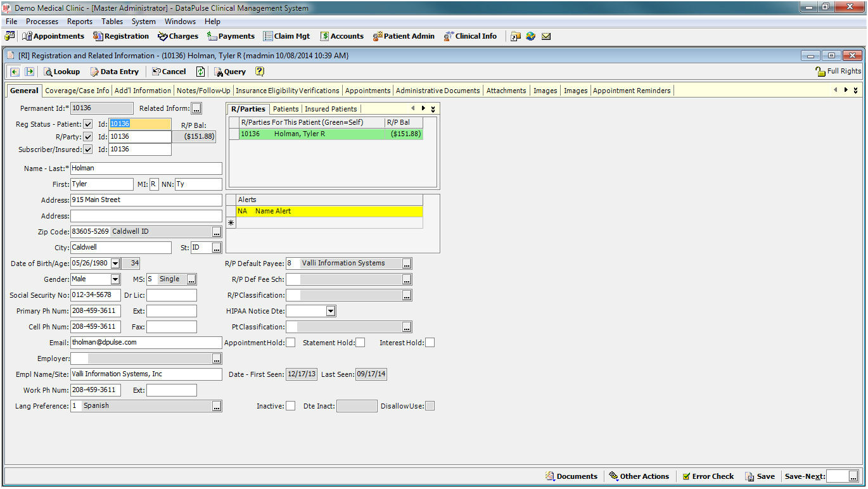The width and height of the screenshot is (868, 489).
Task: Click into the Email input field
Action: pos(146,343)
